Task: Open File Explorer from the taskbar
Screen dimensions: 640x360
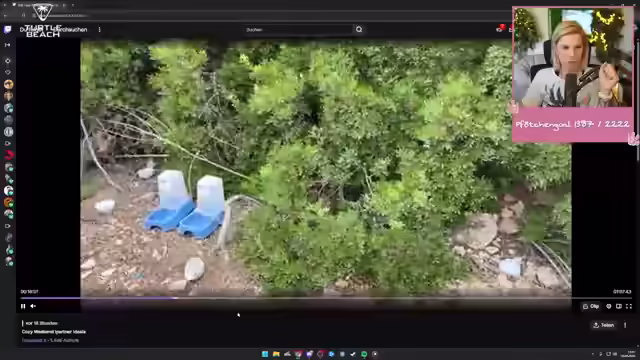Action: (x=276, y=354)
